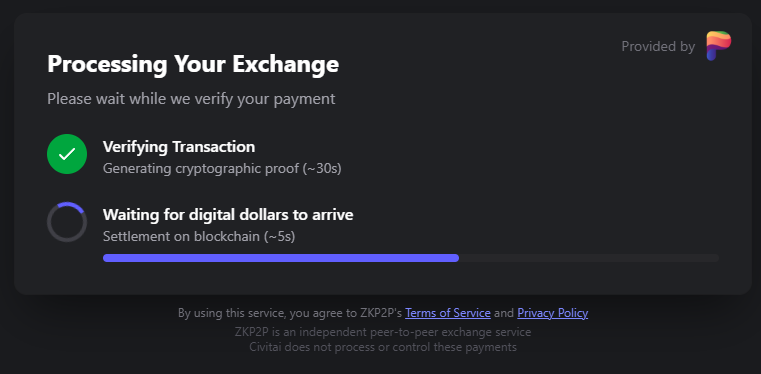
Task: Click the Civitai does not process disclaimer
Action: tap(383, 347)
